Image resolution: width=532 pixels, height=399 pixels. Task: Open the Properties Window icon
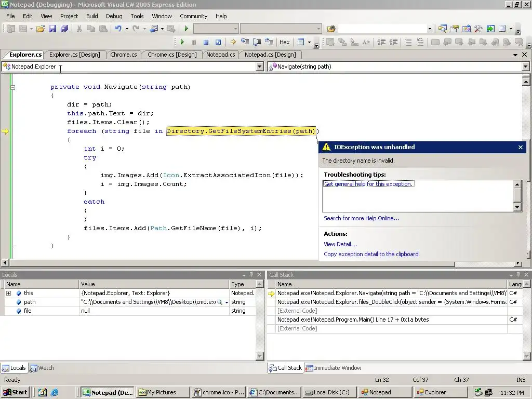coord(454,29)
